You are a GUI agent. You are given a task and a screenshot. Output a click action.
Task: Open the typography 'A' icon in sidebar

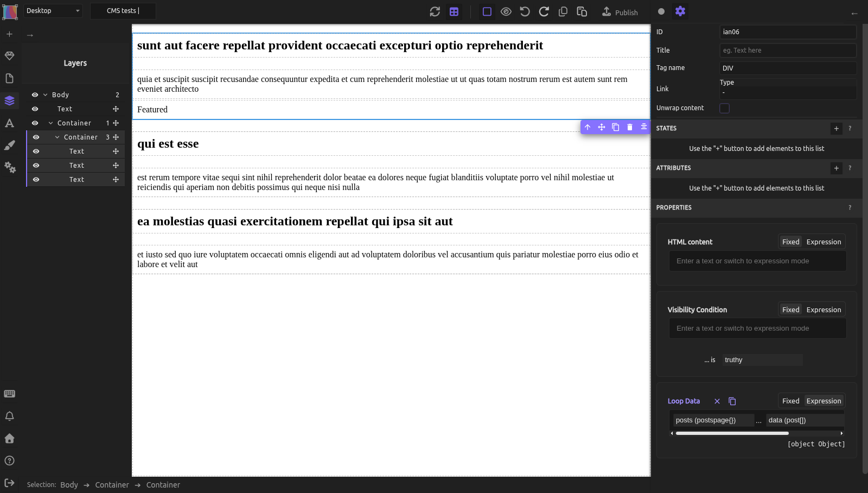pyautogui.click(x=9, y=123)
